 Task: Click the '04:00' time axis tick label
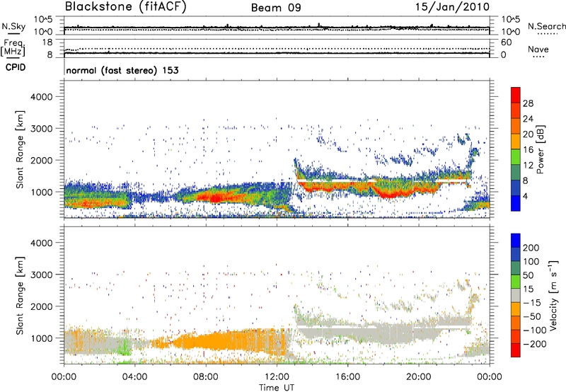pyautogui.click(x=135, y=377)
